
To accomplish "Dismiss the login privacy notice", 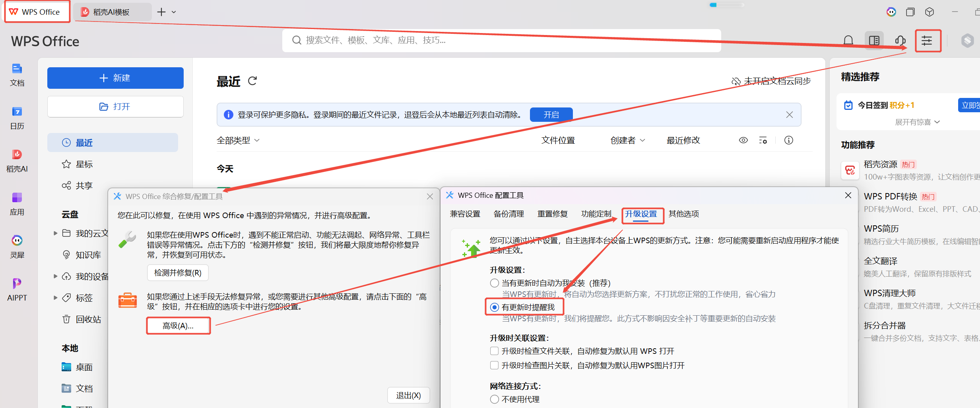I will (x=790, y=115).
